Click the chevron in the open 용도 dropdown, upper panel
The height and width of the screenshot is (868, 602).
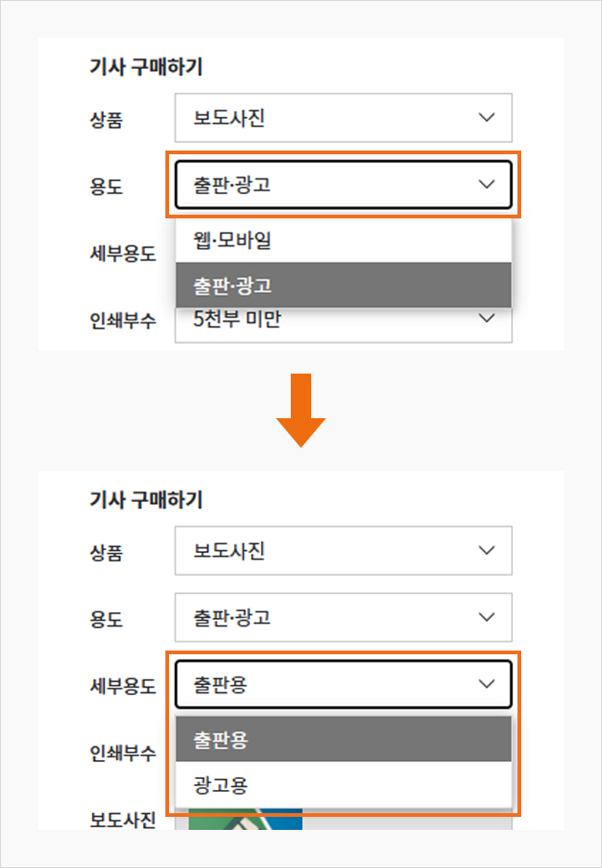pos(487,184)
